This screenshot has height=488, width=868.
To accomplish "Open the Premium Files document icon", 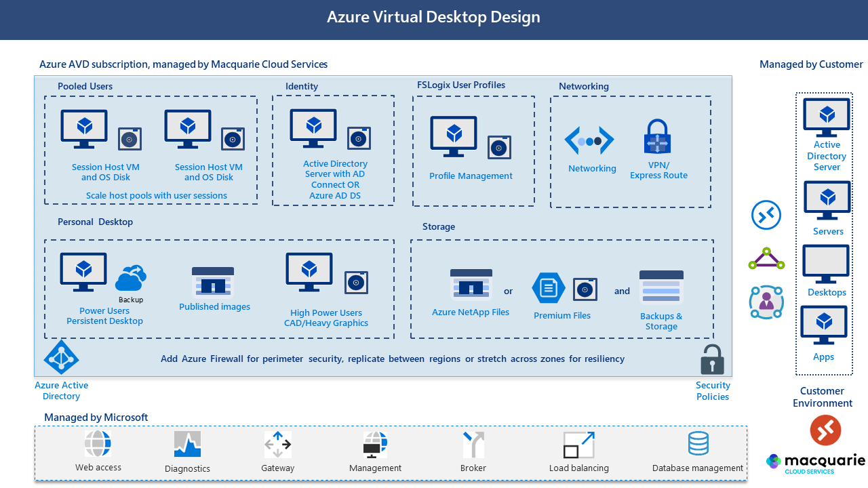I will pyautogui.click(x=549, y=287).
